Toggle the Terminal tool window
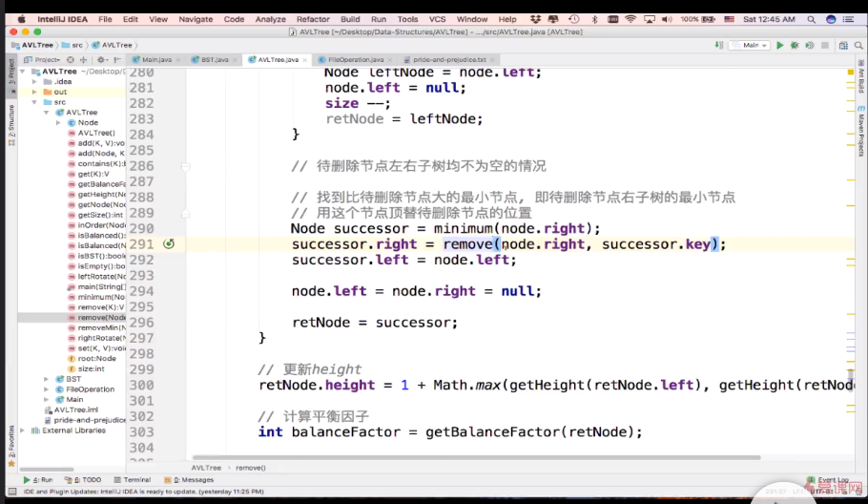This screenshot has height=504, width=868. click(133, 479)
